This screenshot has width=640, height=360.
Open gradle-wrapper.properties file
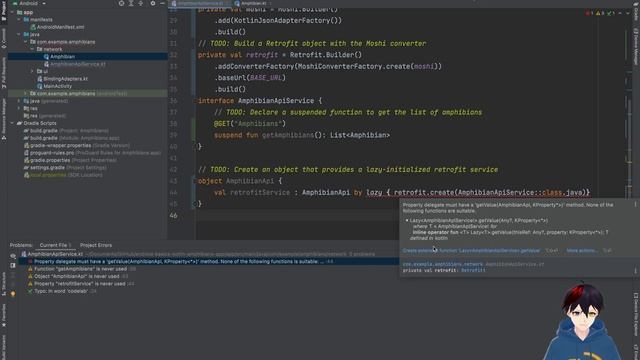coord(76,145)
